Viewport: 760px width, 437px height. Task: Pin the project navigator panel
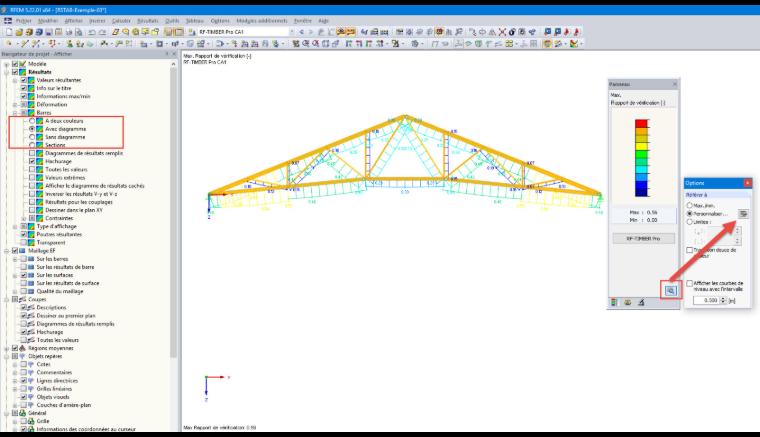click(167, 54)
